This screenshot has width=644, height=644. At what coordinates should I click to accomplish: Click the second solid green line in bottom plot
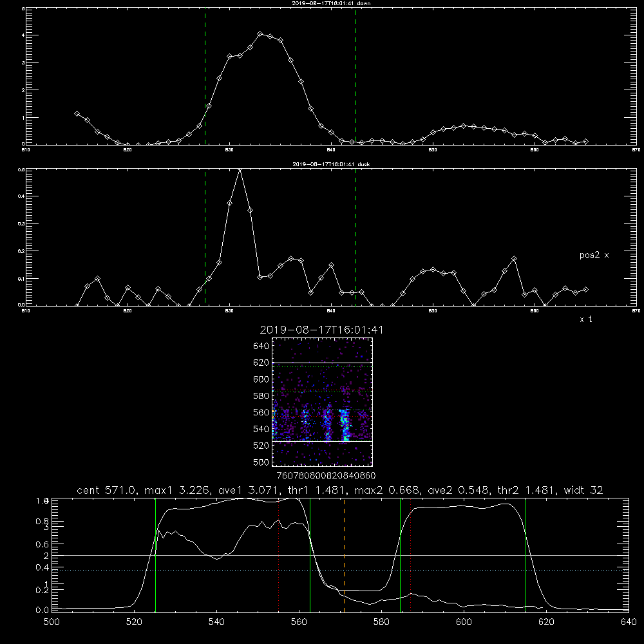(x=310, y=555)
